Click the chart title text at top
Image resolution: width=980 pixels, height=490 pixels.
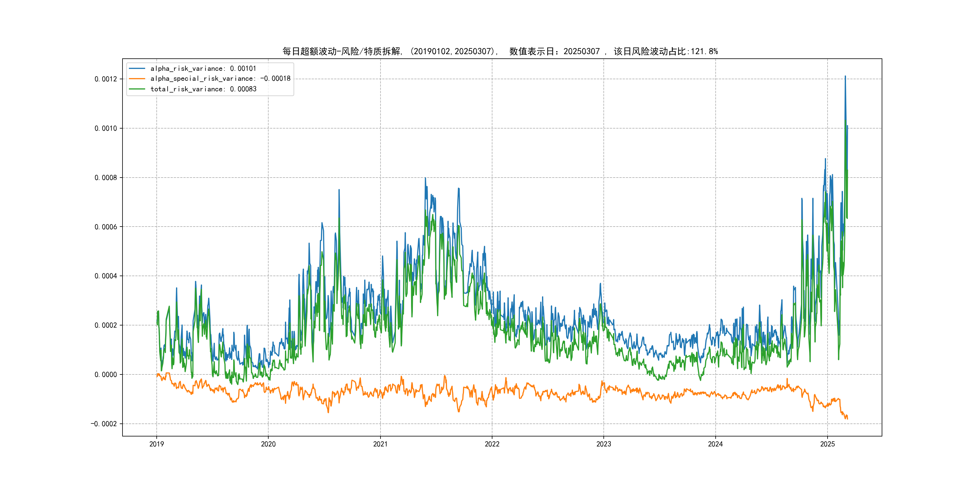point(500,51)
